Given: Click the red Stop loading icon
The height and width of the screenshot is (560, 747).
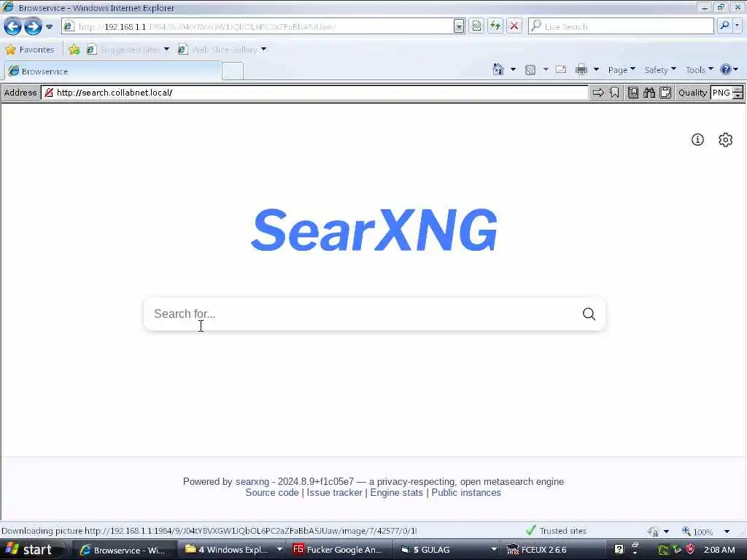Looking at the screenshot, I should (x=514, y=26).
